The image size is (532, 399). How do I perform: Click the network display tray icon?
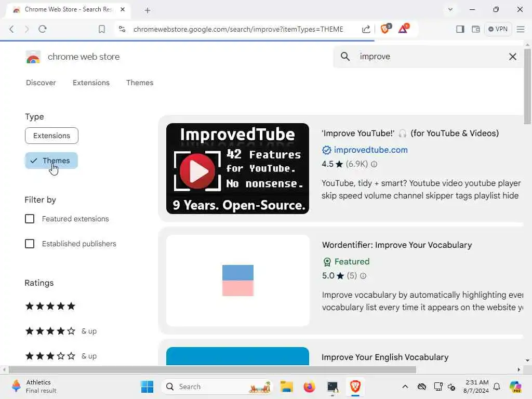[x=438, y=387]
